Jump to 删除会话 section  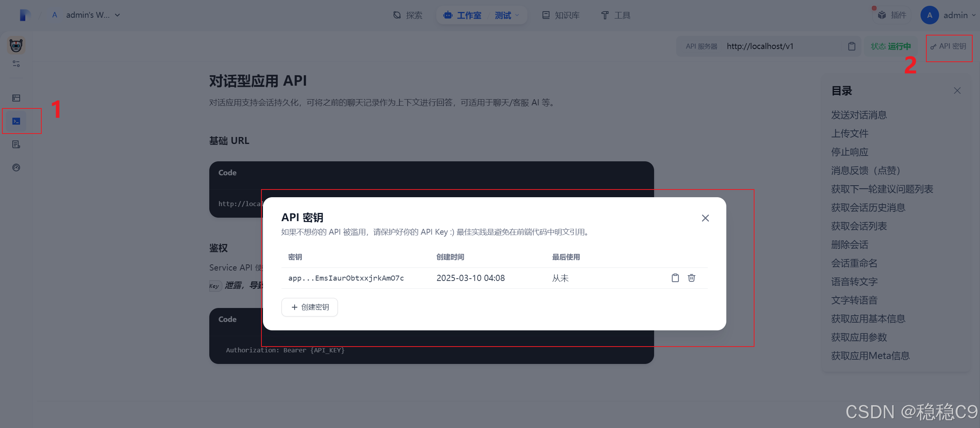click(849, 245)
